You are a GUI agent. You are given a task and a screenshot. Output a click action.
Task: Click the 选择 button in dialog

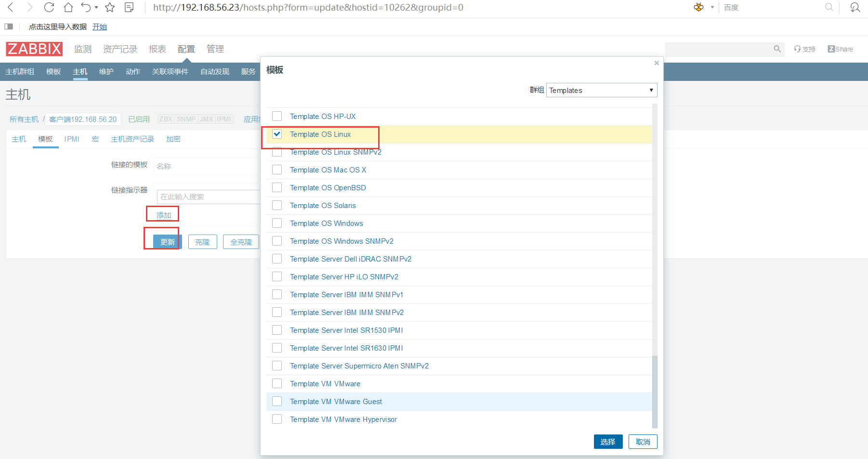tap(608, 442)
